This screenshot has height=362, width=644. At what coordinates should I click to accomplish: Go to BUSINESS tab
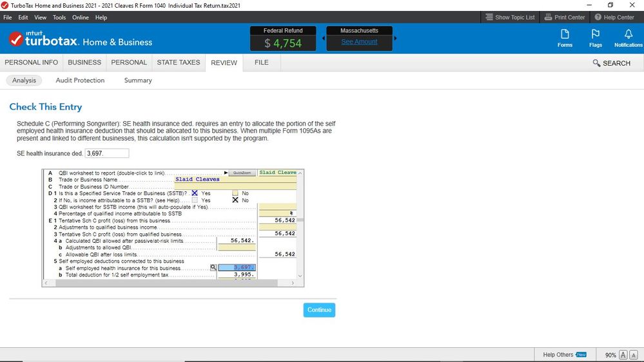click(84, 62)
